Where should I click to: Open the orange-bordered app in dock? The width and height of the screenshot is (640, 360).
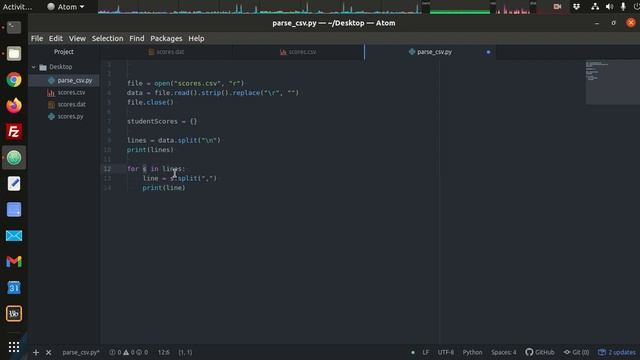click(14, 313)
